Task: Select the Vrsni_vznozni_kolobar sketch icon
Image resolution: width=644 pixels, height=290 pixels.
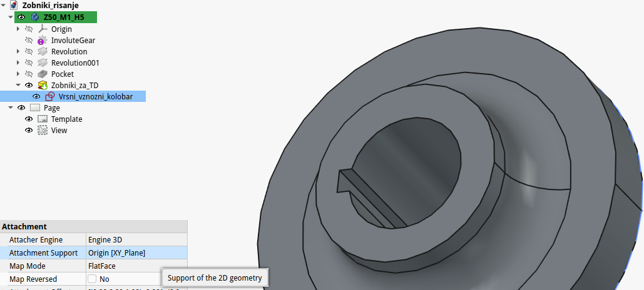Action: click(50, 96)
